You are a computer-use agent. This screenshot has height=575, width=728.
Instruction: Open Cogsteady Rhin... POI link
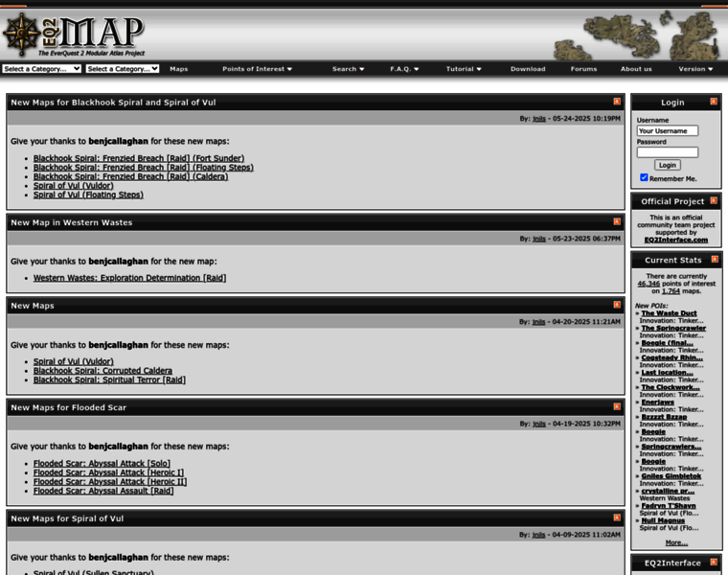(671, 358)
